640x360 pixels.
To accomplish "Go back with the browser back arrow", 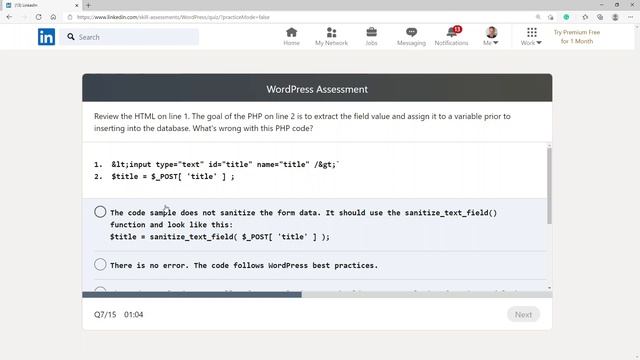I will click(9, 17).
